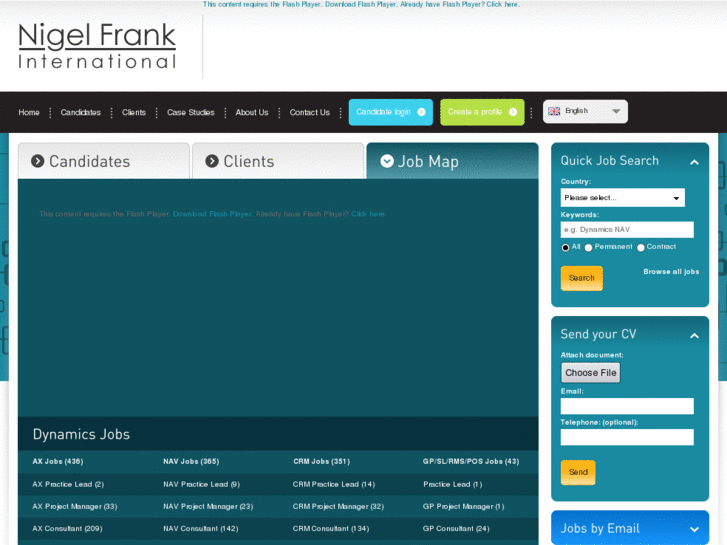The width and height of the screenshot is (727, 545).
Task: Open NAV Jobs (365) link
Action: pos(191,462)
